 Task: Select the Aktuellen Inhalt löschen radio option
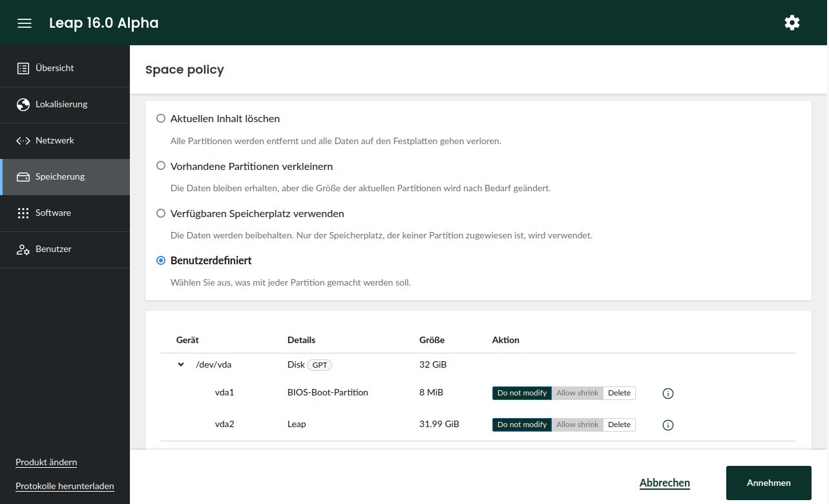tap(161, 119)
